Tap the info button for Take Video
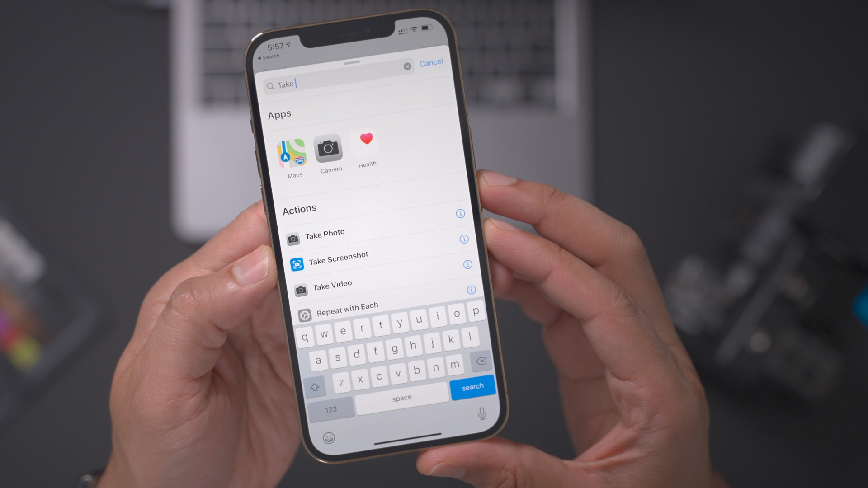 [x=472, y=290]
